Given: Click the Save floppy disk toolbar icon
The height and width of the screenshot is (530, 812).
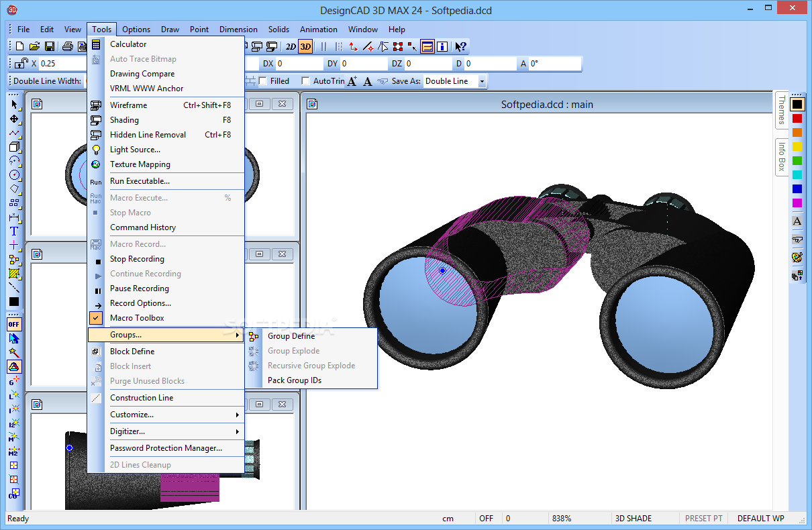Looking at the screenshot, I should pos(50,46).
